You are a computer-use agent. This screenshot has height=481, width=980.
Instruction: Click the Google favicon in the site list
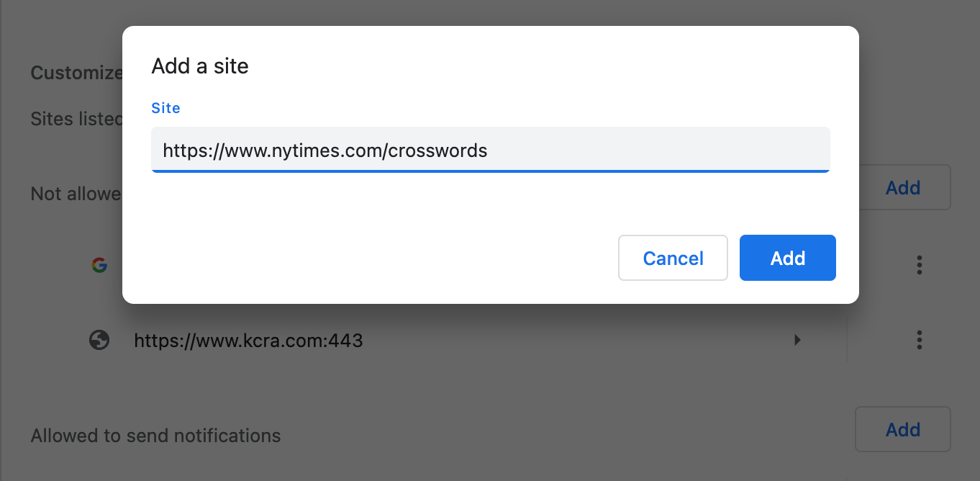[99, 265]
